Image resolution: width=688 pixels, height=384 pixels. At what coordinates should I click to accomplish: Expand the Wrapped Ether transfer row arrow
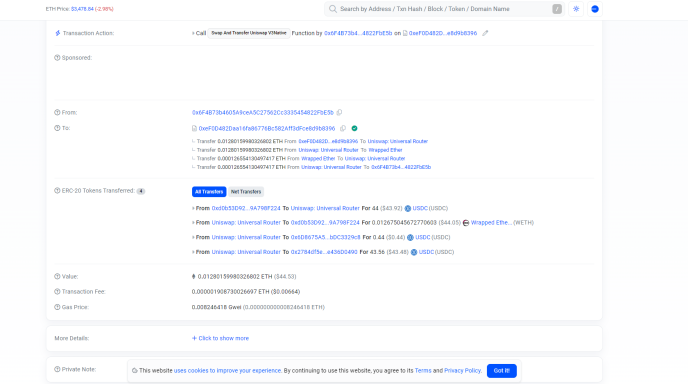click(193, 223)
